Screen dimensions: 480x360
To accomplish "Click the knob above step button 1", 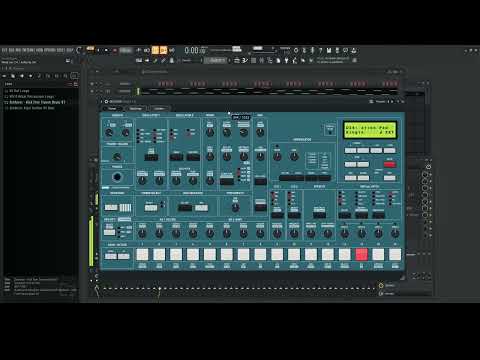I will [142, 233].
